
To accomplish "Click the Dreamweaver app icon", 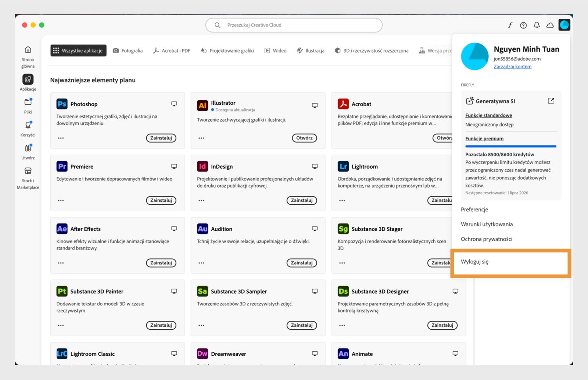I will pos(202,354).
